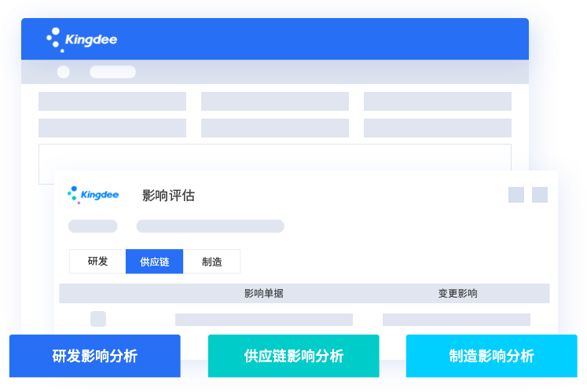Screen dimensions: 587x392
Task: Open the 制造 tab
Action: pos(211,262)
